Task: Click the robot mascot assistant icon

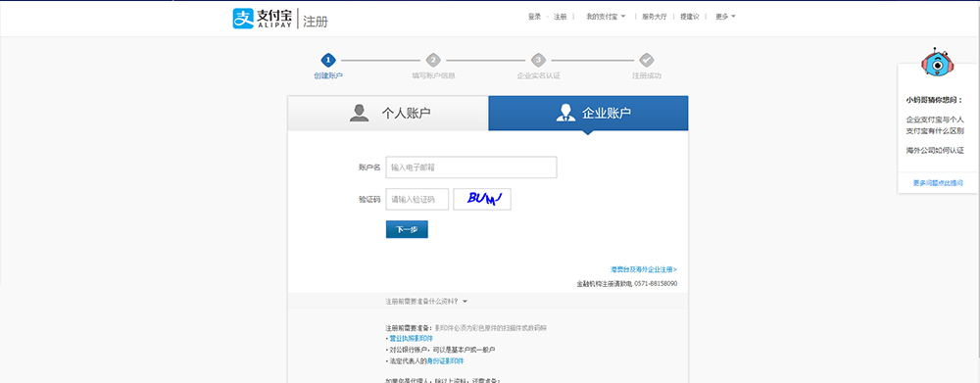Action: [935, 62]
